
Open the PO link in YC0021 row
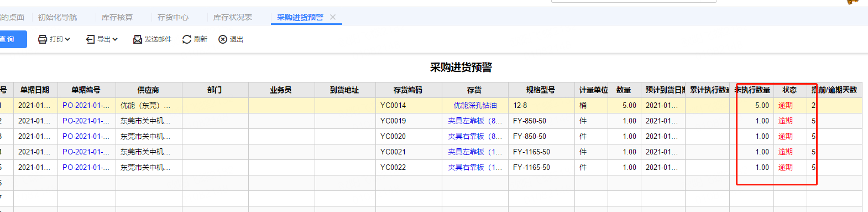(86, 152)
